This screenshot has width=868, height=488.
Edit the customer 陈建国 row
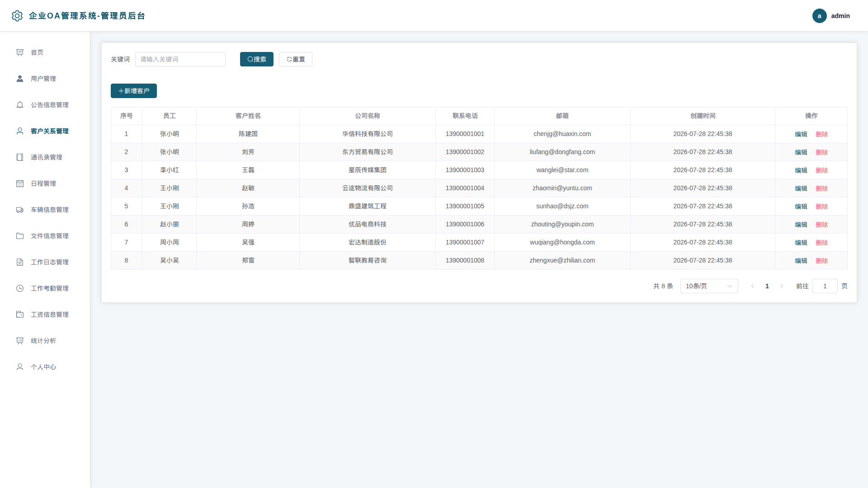801,134
